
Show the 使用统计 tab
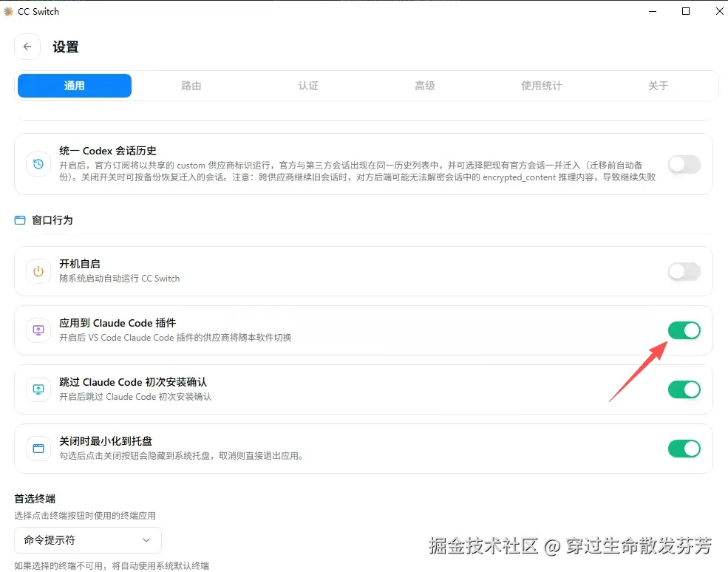(541, 86)
